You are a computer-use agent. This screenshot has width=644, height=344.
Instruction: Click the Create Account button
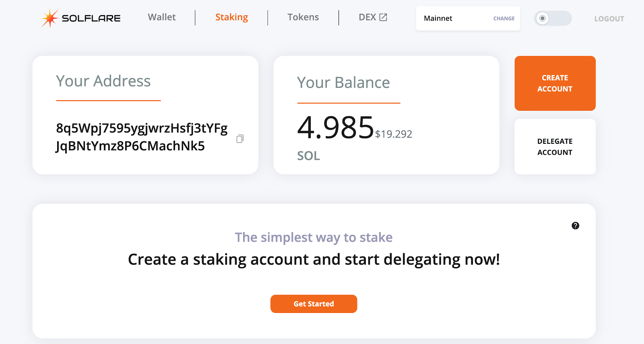(x=555, y=83)
